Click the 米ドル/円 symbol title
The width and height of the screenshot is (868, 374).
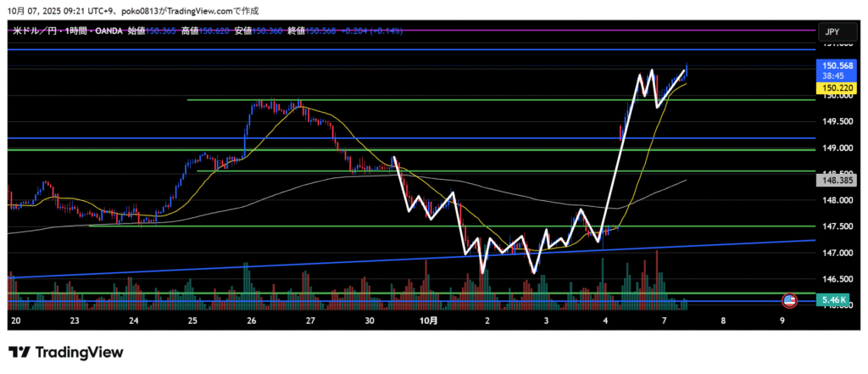[x=35, y=31]
